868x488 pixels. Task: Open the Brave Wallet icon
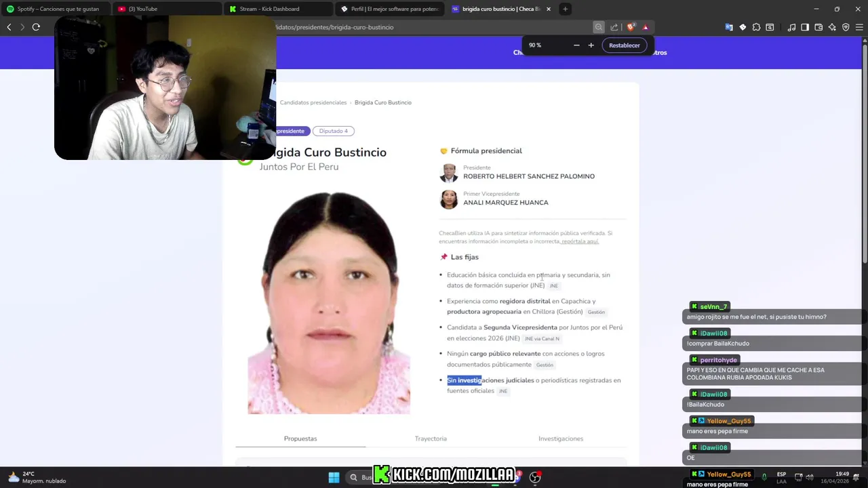[818, 27]
